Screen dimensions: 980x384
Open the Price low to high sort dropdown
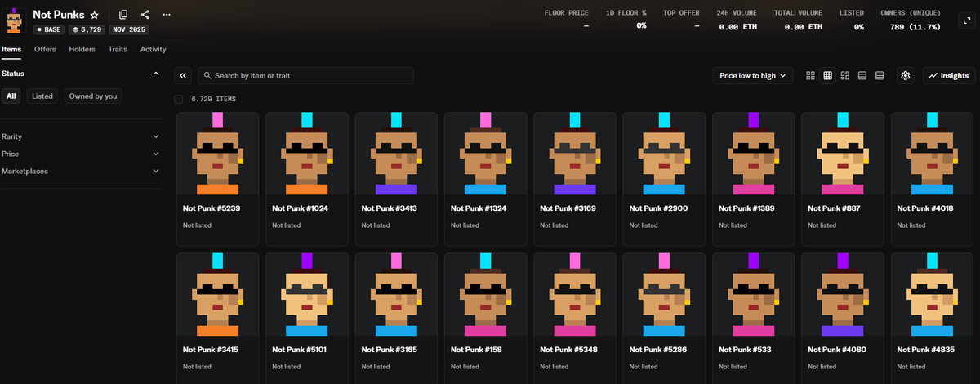(753, 75)
